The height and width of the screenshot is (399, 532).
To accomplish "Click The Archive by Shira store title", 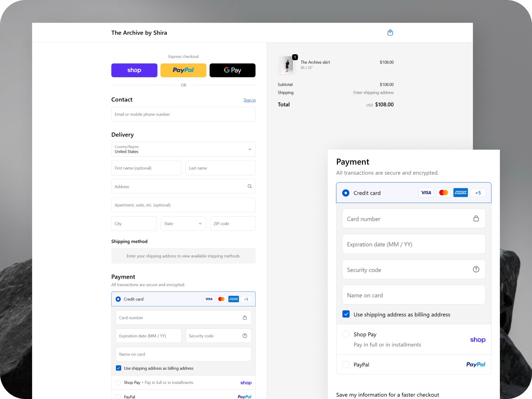I will point(139,33).
